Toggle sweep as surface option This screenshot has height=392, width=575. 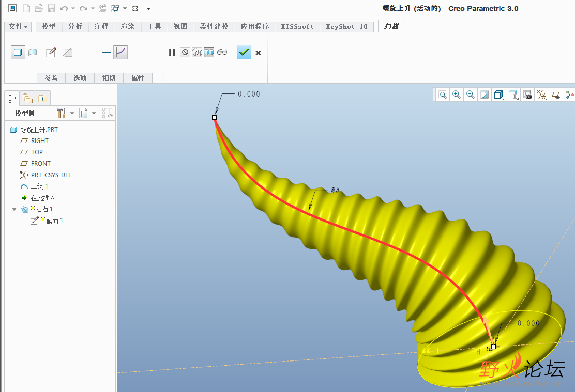pos(33,52)
